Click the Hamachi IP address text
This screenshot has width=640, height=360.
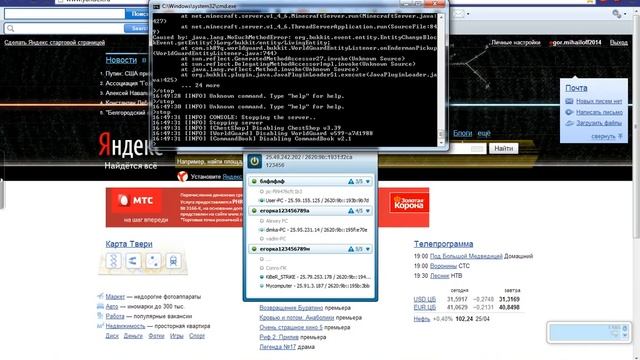click(309, 157)
